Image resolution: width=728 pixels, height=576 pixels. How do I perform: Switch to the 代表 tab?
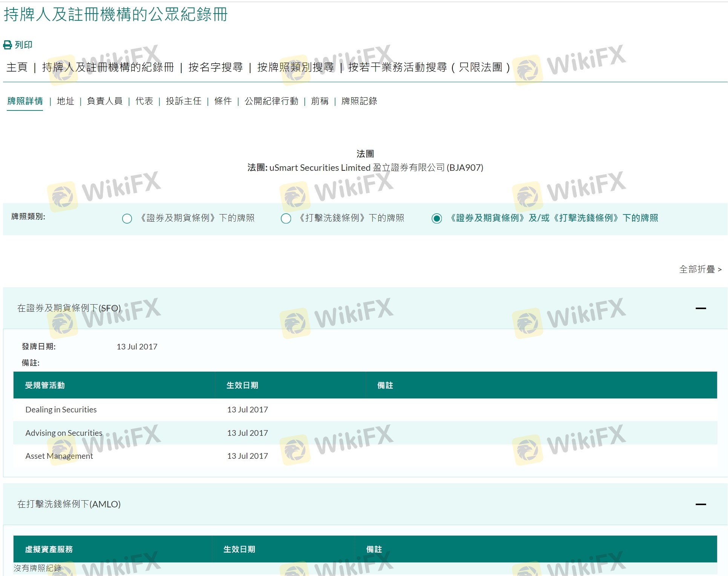144,101
